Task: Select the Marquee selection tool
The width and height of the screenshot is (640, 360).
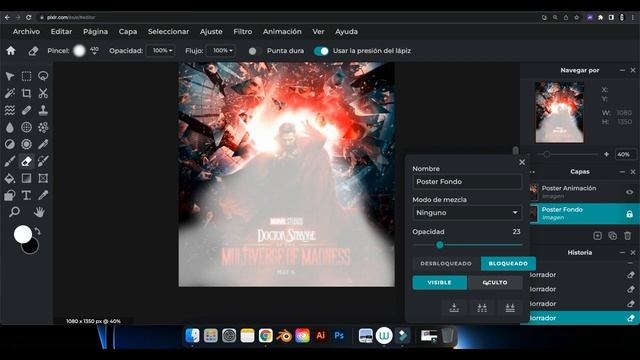Action: (x=27, y=76)
